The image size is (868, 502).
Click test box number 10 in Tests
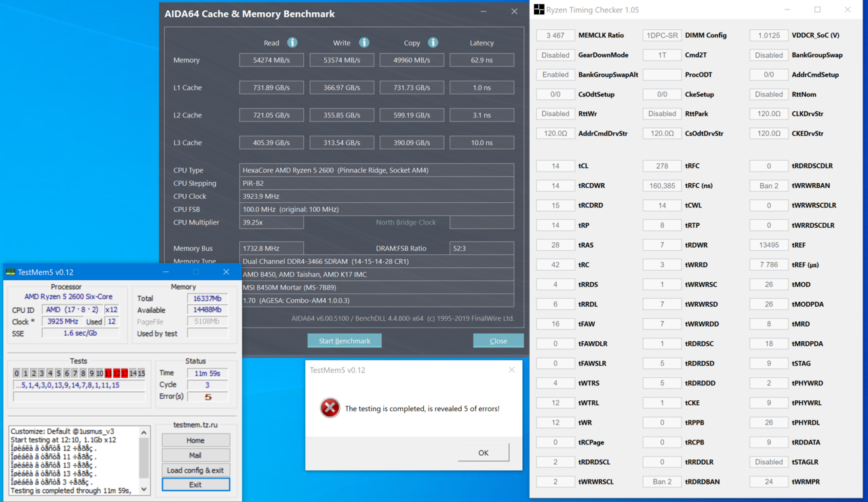(100, 373)
